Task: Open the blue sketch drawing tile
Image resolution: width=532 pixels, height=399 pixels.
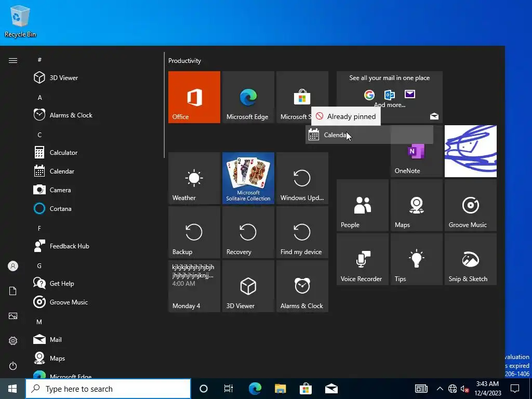Action: (471, 151)
